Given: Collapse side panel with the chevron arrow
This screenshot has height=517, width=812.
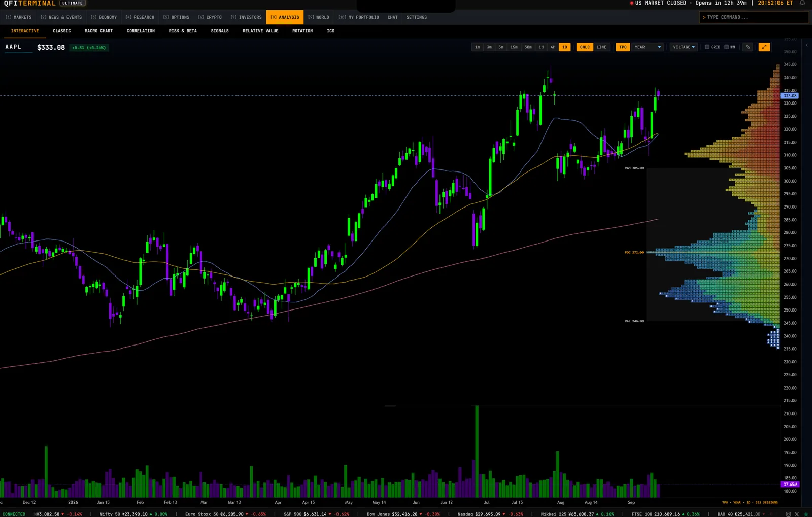Looking at the screenshot, I should (807, 45).
